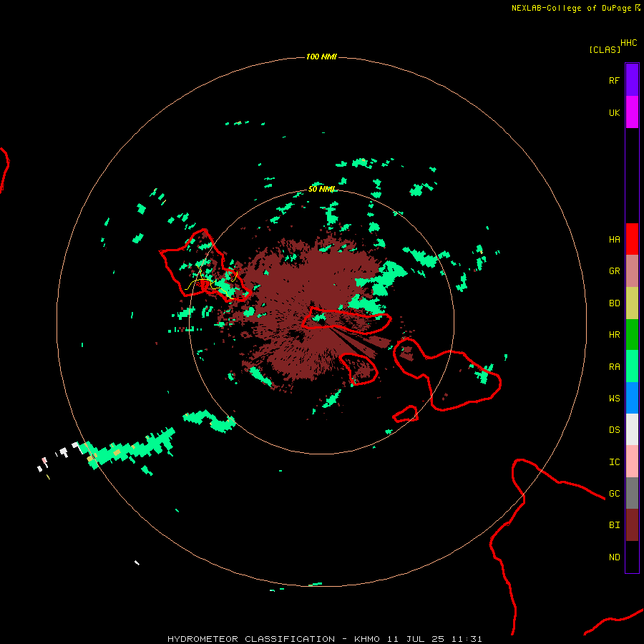Viewport: 644px width, 644px height.
Task: Click the GR pink-brown legend swatch
Action: click(x=632, y=271)
